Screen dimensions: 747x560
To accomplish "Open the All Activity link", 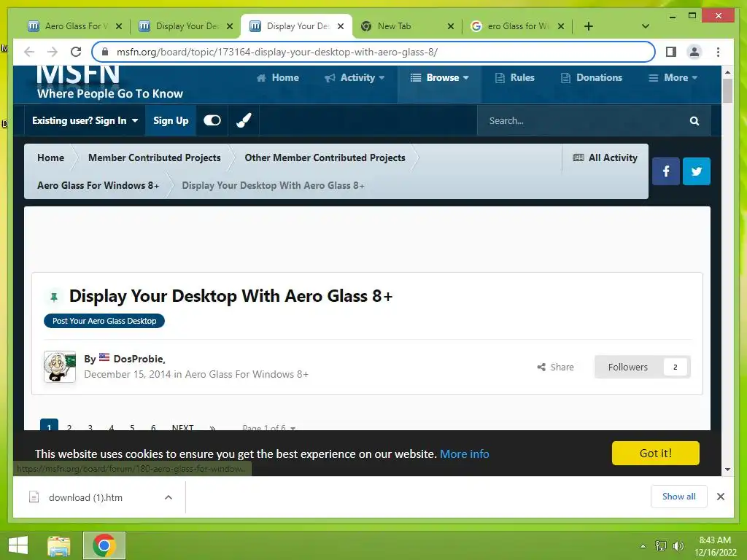I will pos(605,157).
